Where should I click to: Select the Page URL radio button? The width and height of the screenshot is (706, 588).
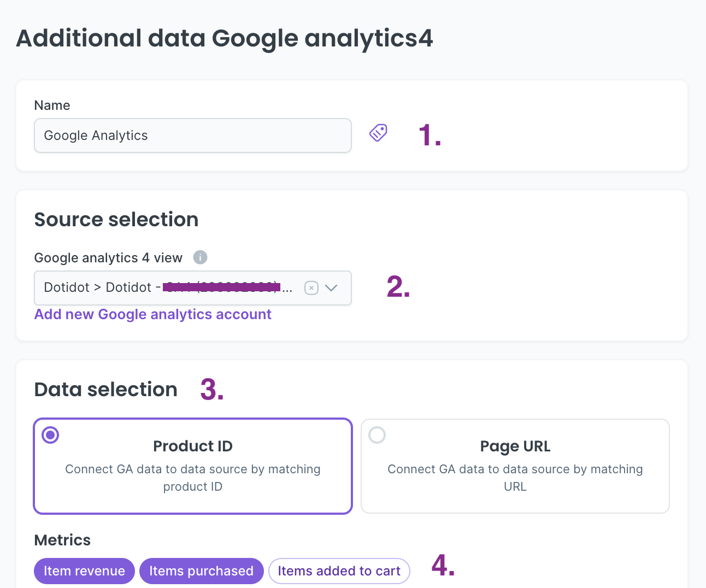pos(377,435)
